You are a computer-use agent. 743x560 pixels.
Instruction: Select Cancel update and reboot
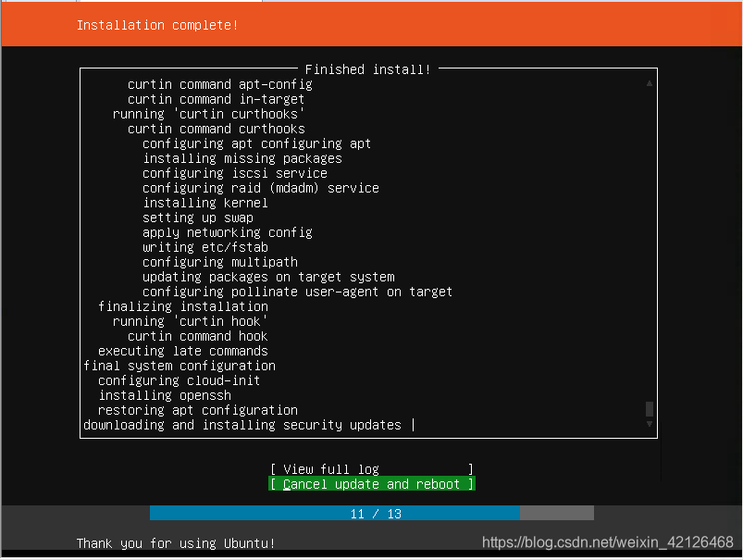pos(372,484)
